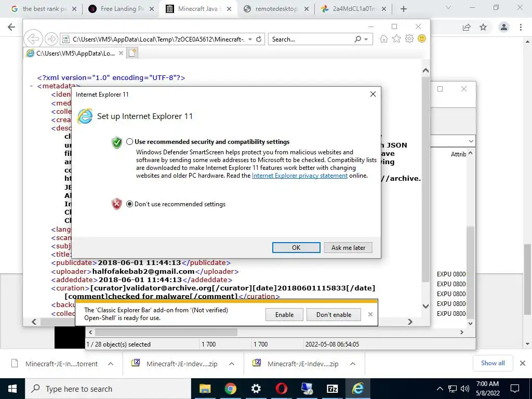The width and height of the screenshot is (532, 399).
Task: Switch to Minecraft Java Chrome tab
Action: tap(199, 9)
